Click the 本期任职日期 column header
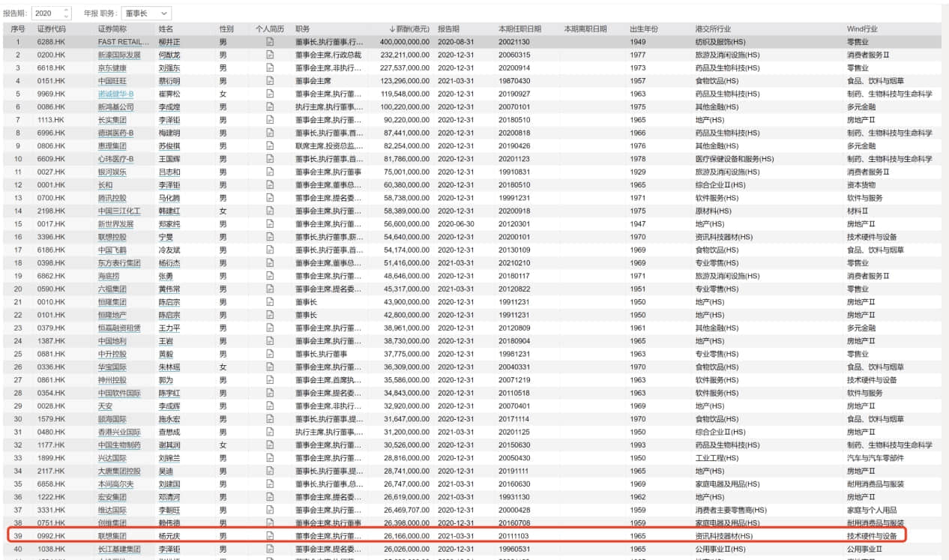Viewport: 949px width, 560px height. [519, 28]
